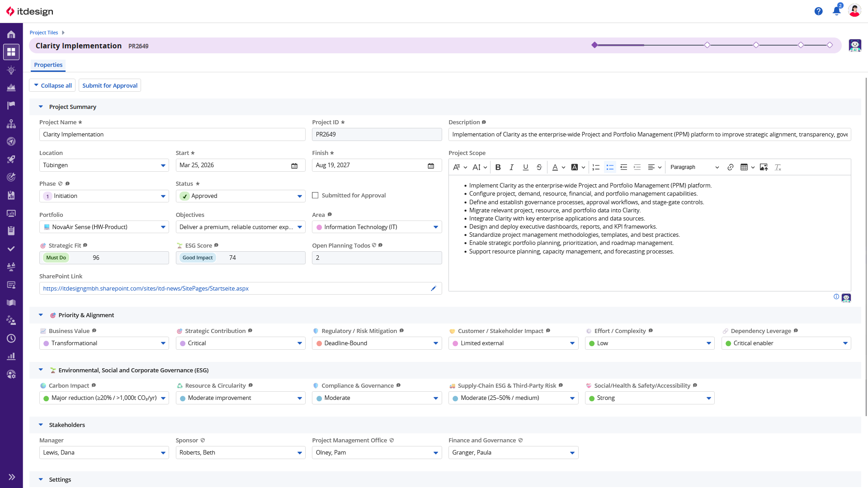The height and width of the screenshot is (488, 868).
Task: Open the Sponsor dropdown showing Roberts, Beth
Action: click(241, 453)
